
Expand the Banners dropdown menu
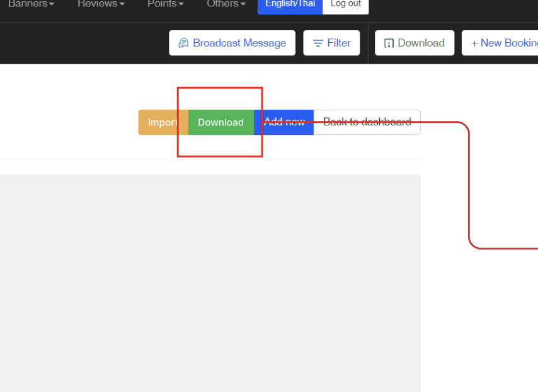(x=30, y=4)
